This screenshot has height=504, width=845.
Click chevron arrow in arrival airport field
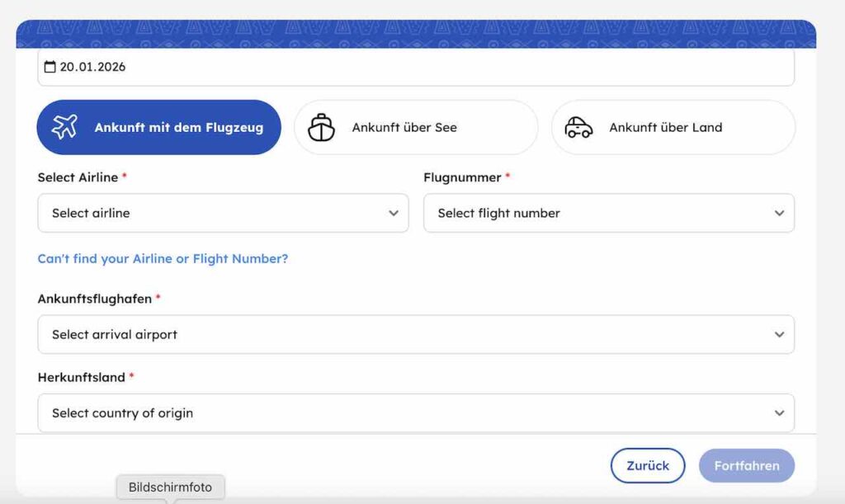pos(779,334)
